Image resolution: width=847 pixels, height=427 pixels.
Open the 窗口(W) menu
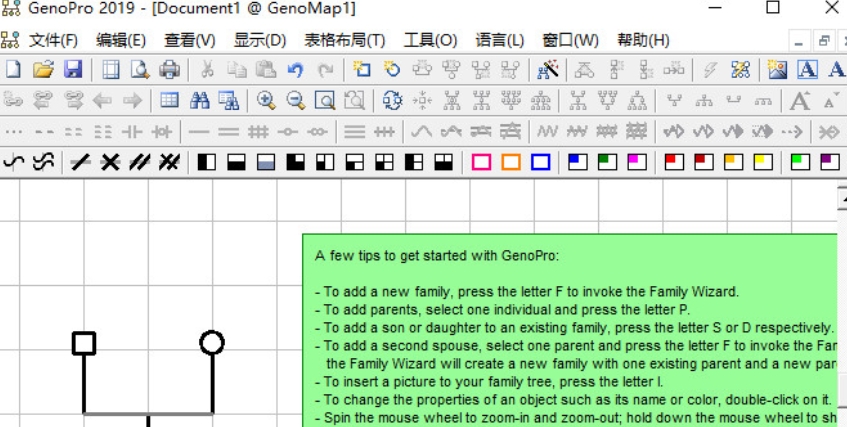[x=570, y=40]
